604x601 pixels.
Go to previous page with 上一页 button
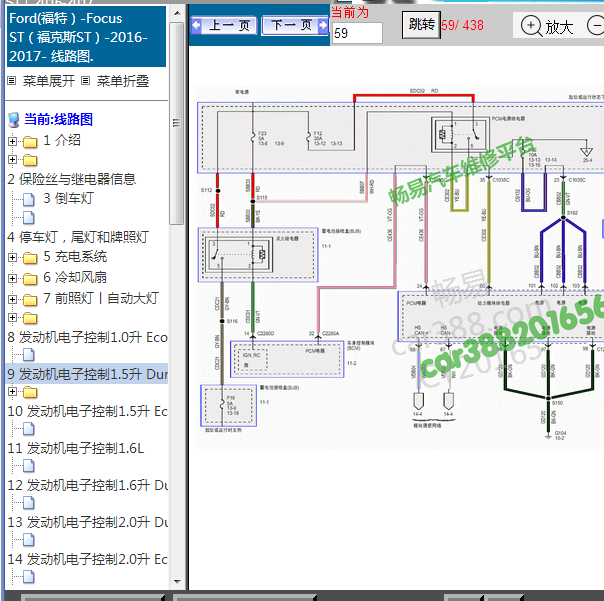pos(224,26)
